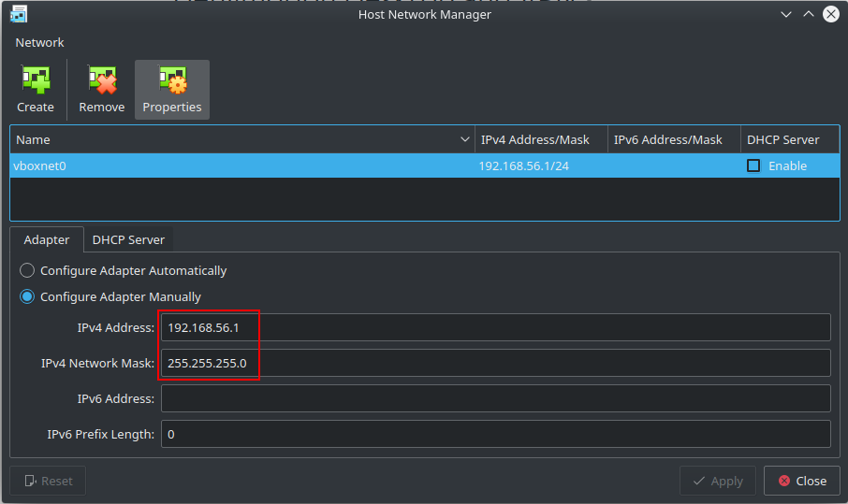
Task: Click the IPv6 Prefix Length field
Action: pos(495,434)
